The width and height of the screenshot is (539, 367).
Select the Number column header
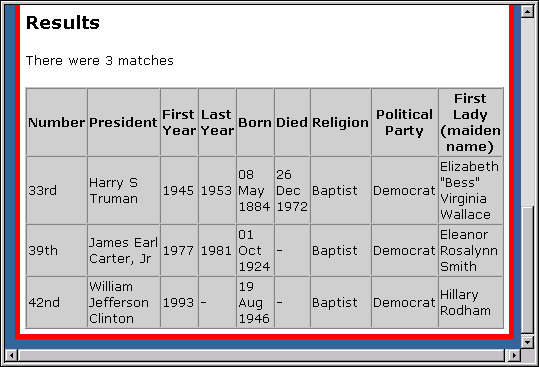click(57, 122)
